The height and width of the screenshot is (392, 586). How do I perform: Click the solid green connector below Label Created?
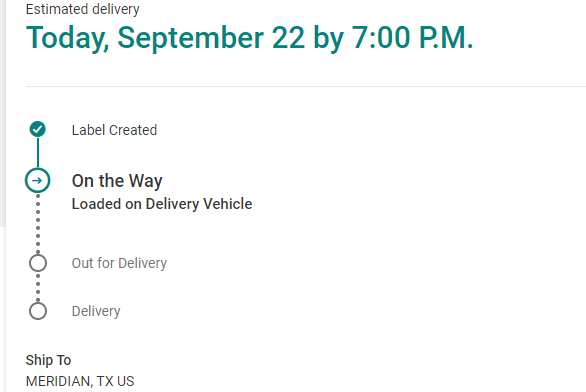click(x=38, y=152)
